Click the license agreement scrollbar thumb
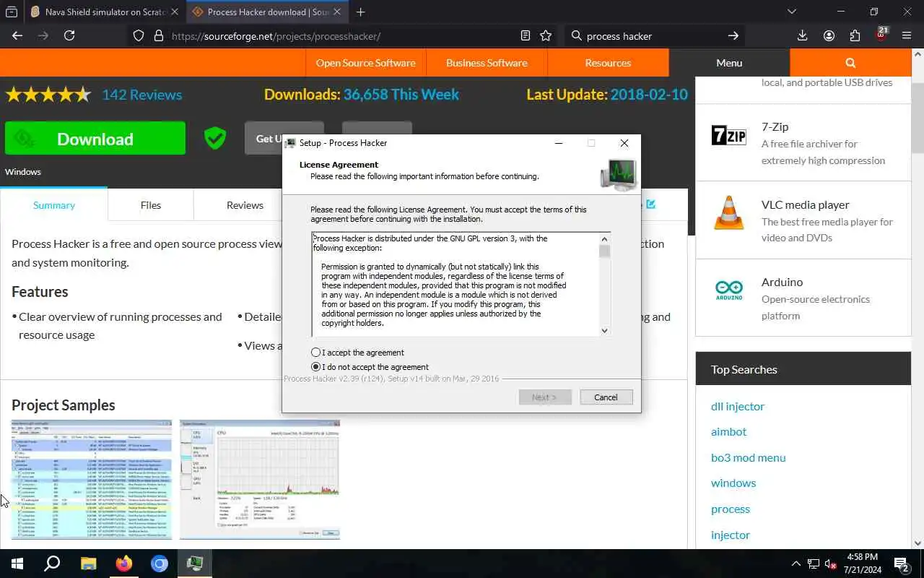Image resolution: width=924 pixels, height=578 pixels. 605,251
